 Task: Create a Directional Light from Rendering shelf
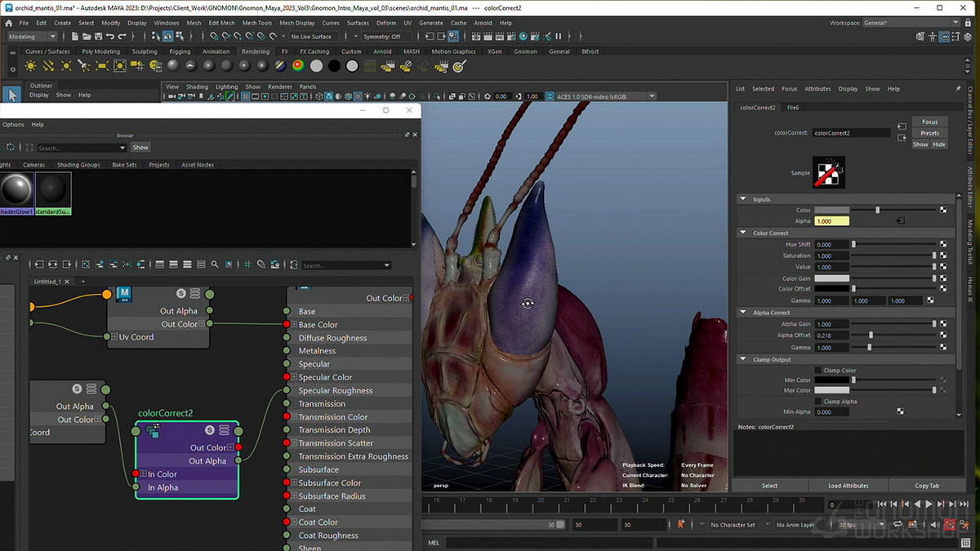49,66
